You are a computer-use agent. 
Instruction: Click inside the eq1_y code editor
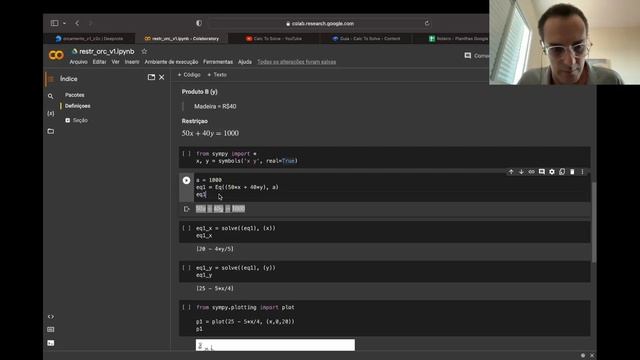click(392, 271)
